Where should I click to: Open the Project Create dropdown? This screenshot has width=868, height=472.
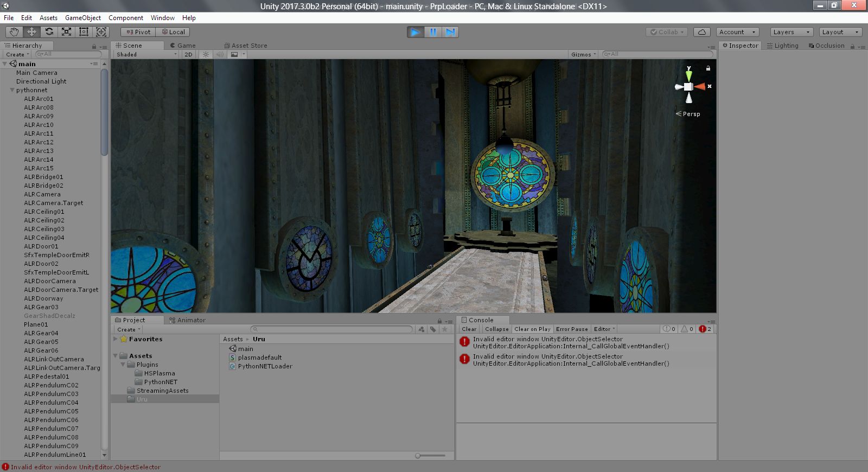[129, 329]
